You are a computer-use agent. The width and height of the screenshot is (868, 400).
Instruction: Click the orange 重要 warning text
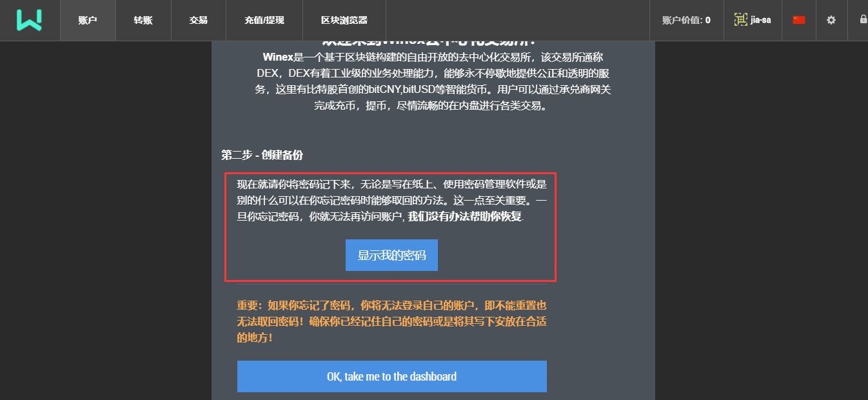[391, 321]
